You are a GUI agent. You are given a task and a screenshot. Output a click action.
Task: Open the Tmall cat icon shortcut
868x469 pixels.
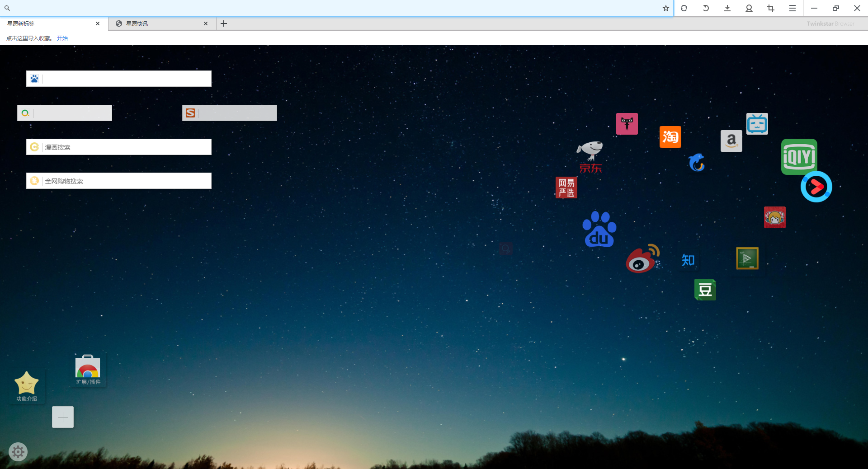(627, 124)
